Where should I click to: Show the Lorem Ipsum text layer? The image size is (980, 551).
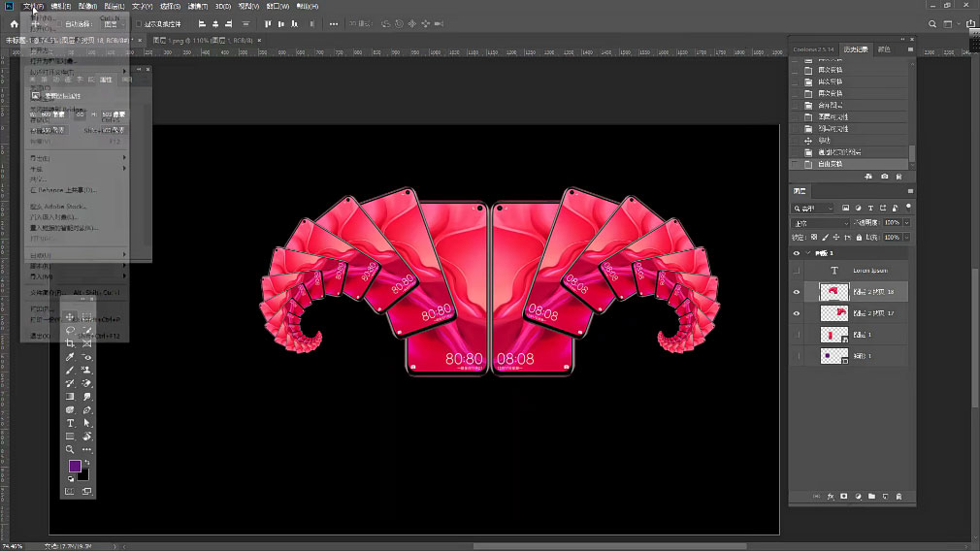(797, 271)
